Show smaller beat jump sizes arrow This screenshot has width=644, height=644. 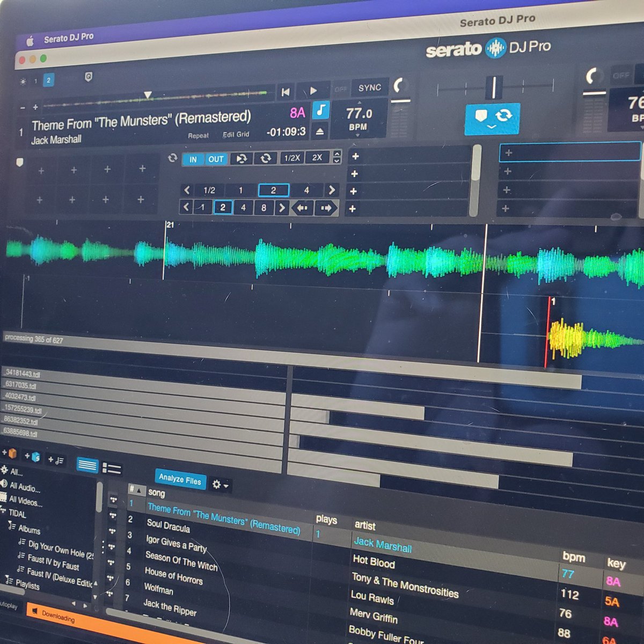(186, 207)
